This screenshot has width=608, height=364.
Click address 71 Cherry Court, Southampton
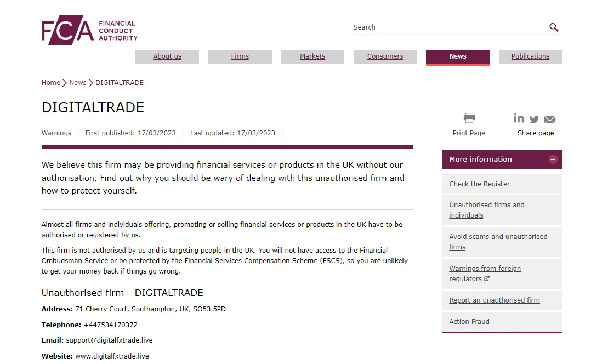(x=150, y=309)
